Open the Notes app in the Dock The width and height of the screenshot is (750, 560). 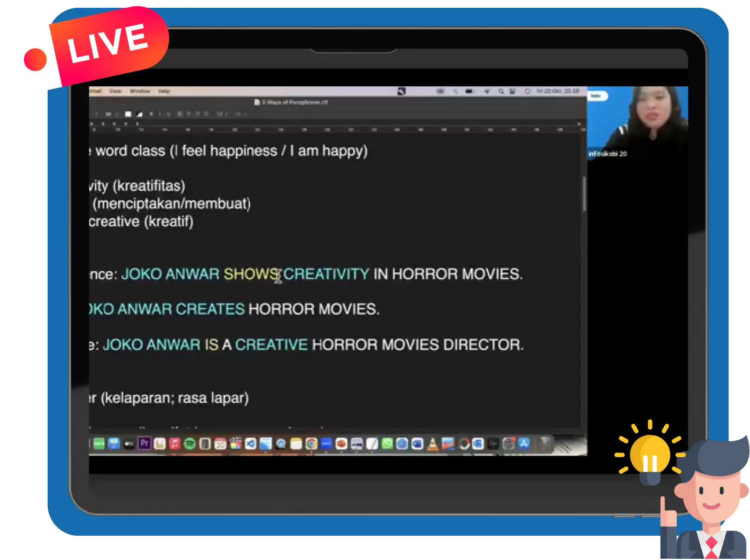click(x=296, y=444)
